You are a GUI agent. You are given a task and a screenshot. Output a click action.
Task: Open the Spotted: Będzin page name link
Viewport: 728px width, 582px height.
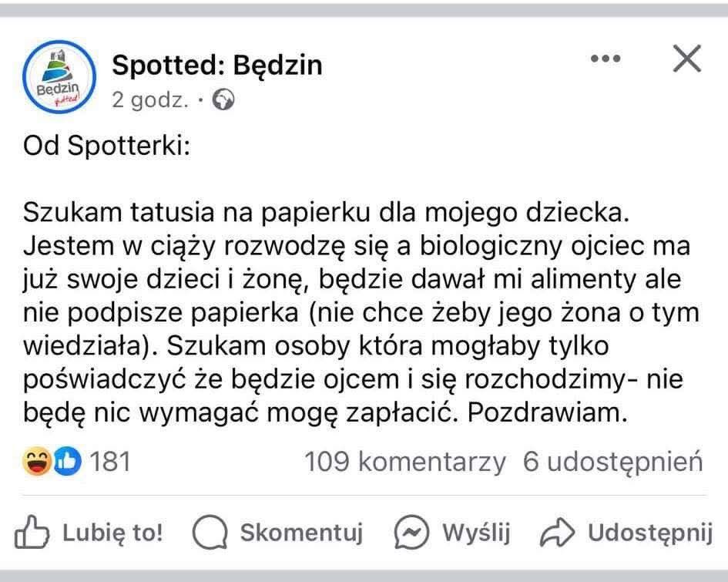(217, 66)
